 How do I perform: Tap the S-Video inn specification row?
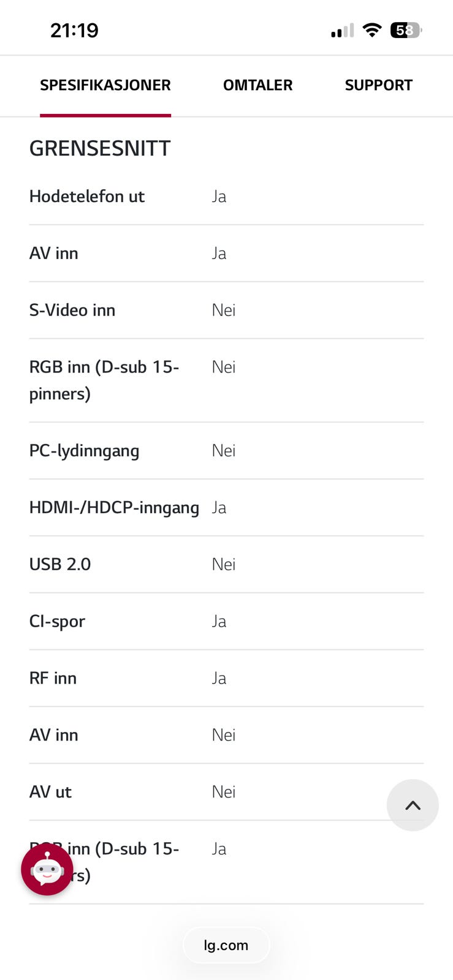pyautogui.click(x=226, y=310)
